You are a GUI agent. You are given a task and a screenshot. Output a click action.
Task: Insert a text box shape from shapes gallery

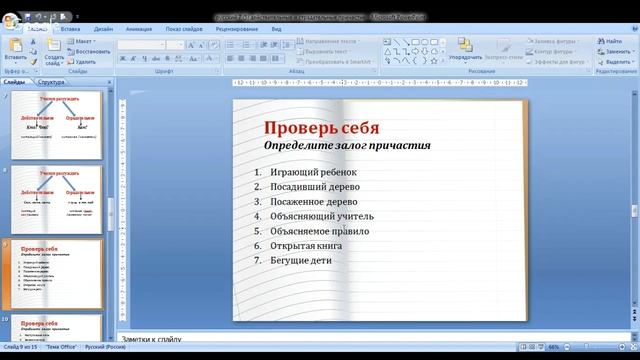click(x=387, y=42)
